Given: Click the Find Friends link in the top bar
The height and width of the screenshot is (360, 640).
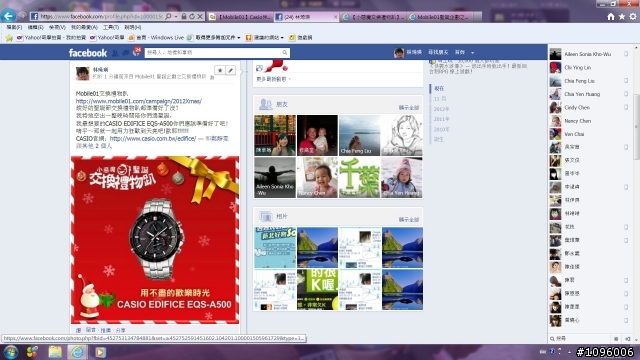Looking at the screenshot, I should click(438, 52).
